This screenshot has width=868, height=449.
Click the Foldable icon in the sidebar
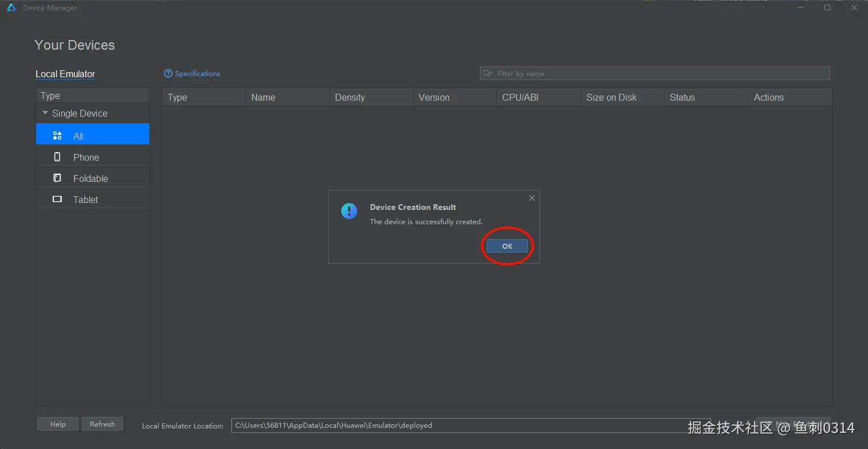(57, 178)
